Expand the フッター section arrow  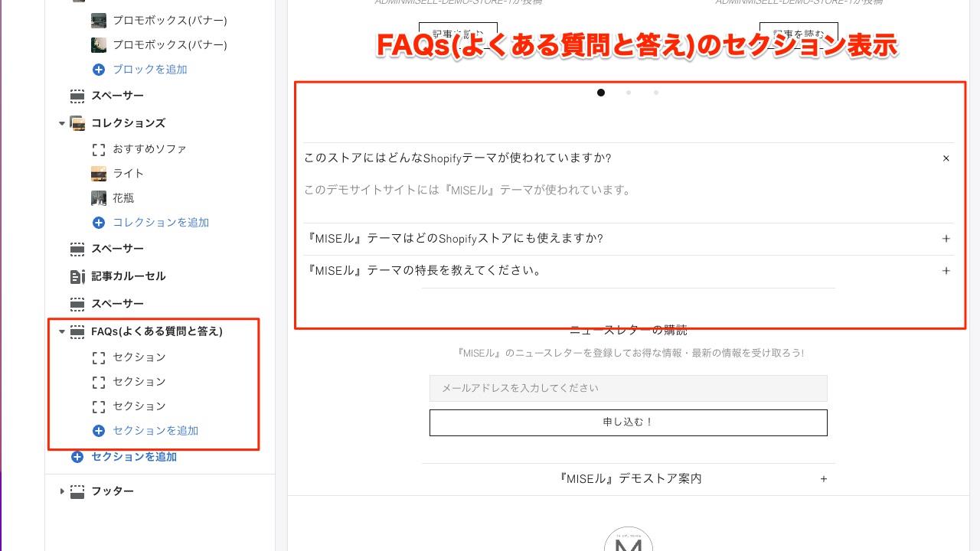pyautogui.click(x=62, y=491)
